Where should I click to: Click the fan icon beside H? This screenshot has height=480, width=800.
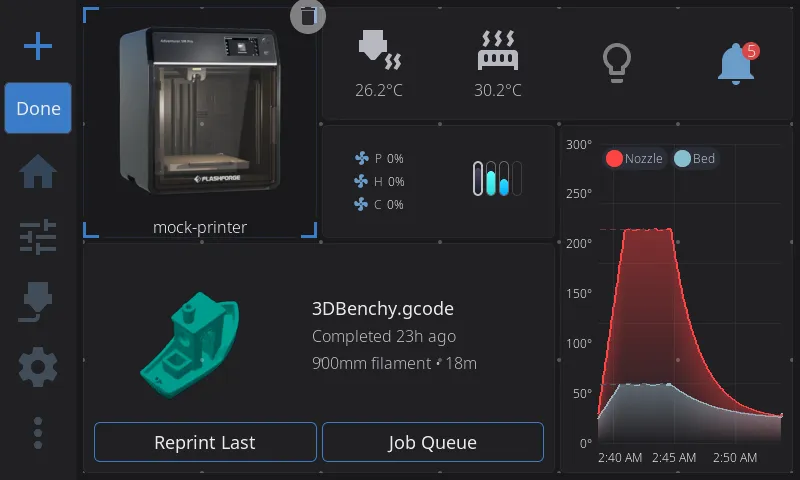[361, 181]
